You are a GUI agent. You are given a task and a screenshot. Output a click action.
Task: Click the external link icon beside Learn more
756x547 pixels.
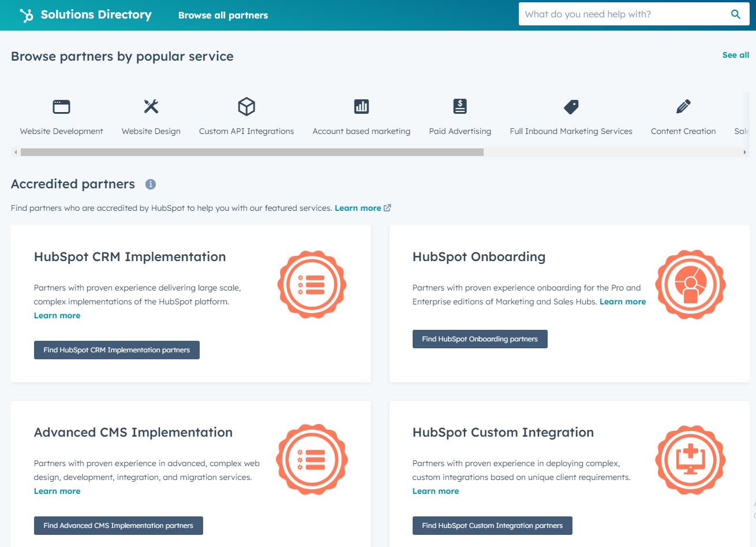387,208
